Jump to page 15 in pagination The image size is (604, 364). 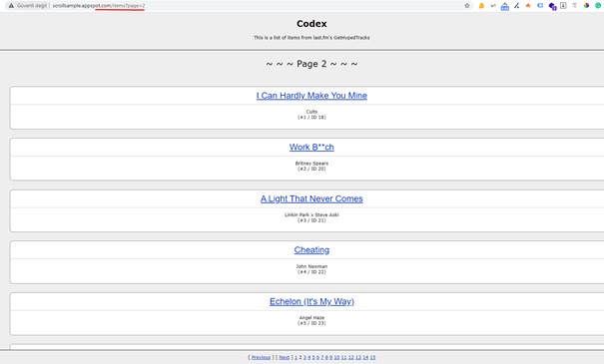click(372, 357)
